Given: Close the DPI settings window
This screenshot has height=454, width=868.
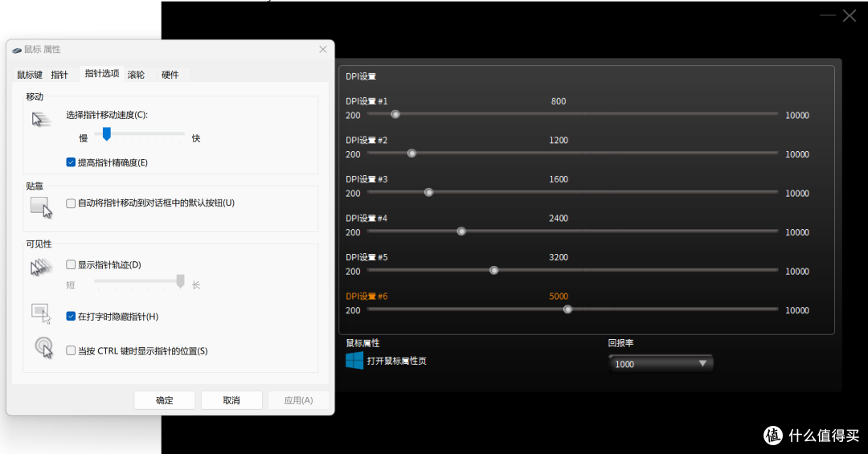Looking at the screenshot, I should (850, 15).
